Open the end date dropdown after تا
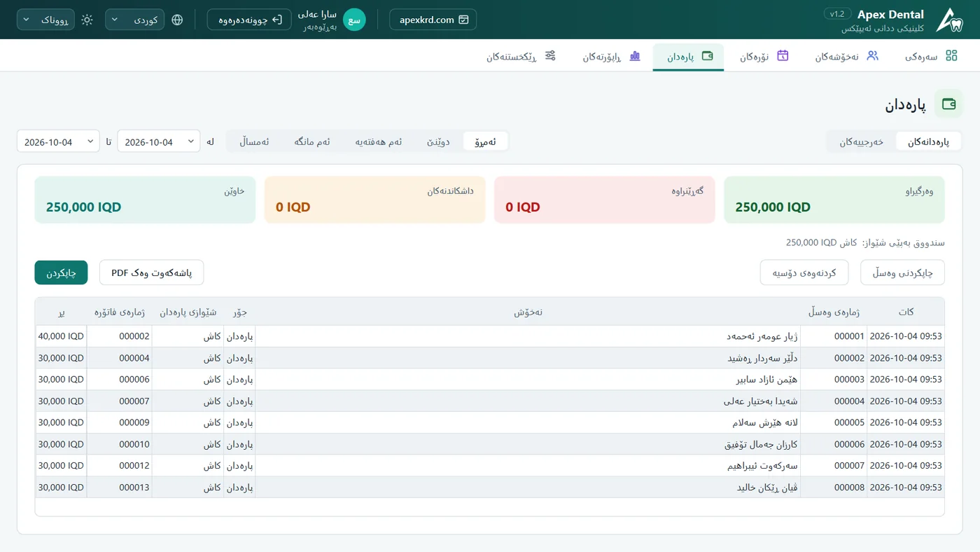This screenshot has height=552, width=980. [58, 142]
